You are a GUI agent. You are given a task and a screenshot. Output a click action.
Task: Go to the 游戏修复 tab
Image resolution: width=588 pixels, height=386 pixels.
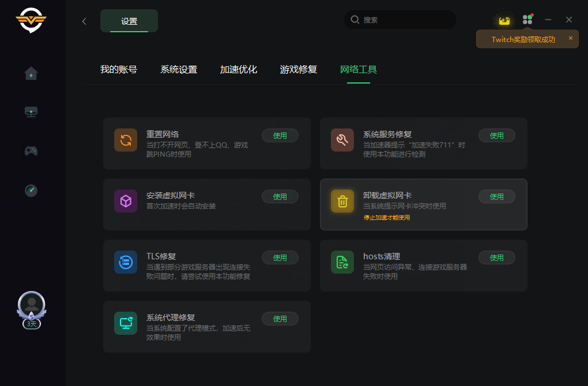coord(299,70)
